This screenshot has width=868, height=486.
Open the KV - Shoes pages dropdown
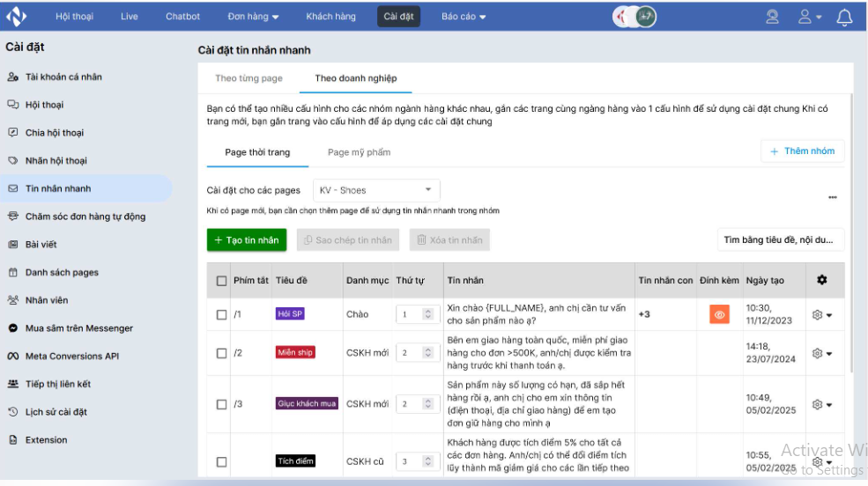tap(376, 190)
